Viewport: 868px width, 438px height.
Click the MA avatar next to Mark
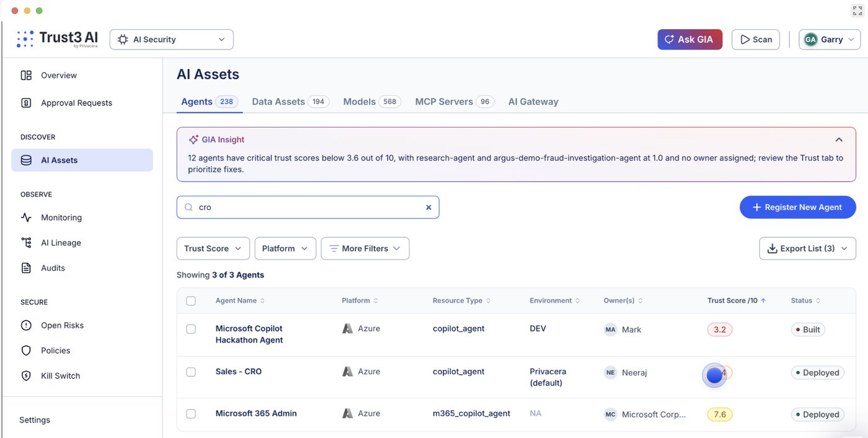coord(611,330)
